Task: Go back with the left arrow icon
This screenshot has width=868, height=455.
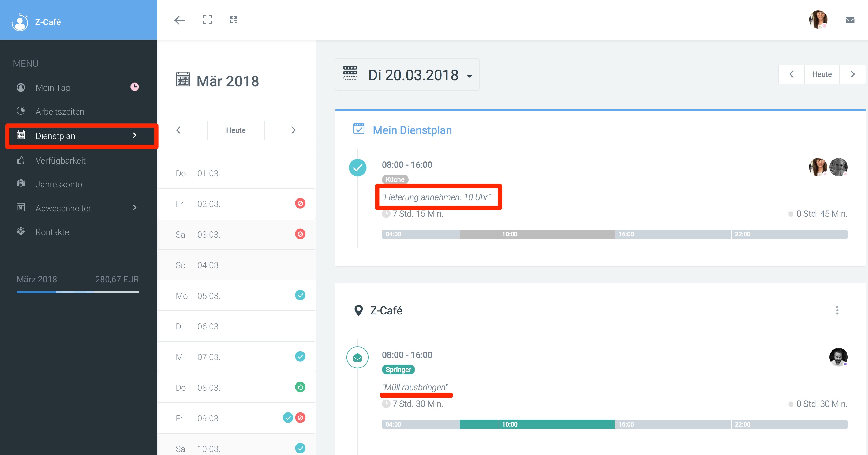Action: (179, 20)
